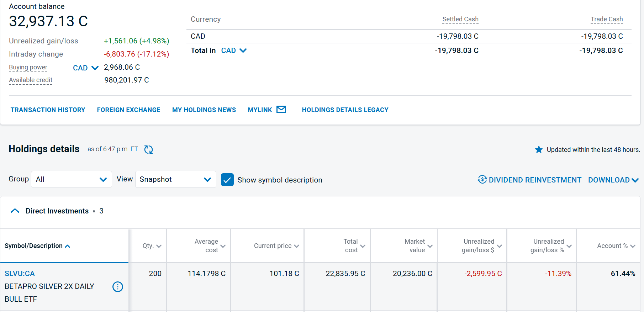This screenshot has width=644, height=312.
Task: Open the Total in CAD currency dropdown
Action: (x=234, y=51)
